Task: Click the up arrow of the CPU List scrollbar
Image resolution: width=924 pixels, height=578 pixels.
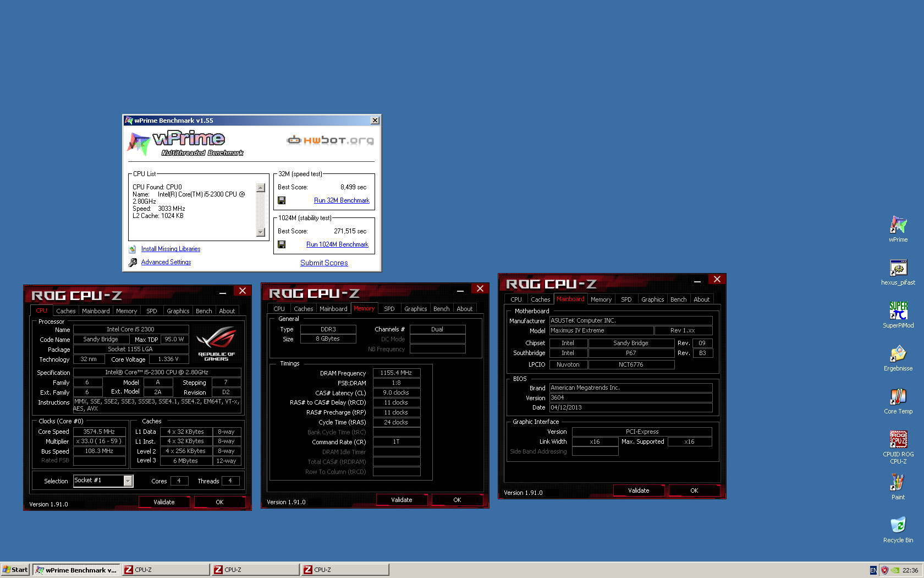Action: tap(261, 188)
